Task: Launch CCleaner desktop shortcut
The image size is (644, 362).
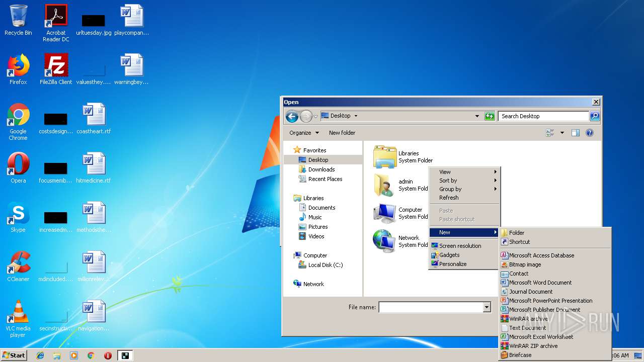Action: point(18,266)
